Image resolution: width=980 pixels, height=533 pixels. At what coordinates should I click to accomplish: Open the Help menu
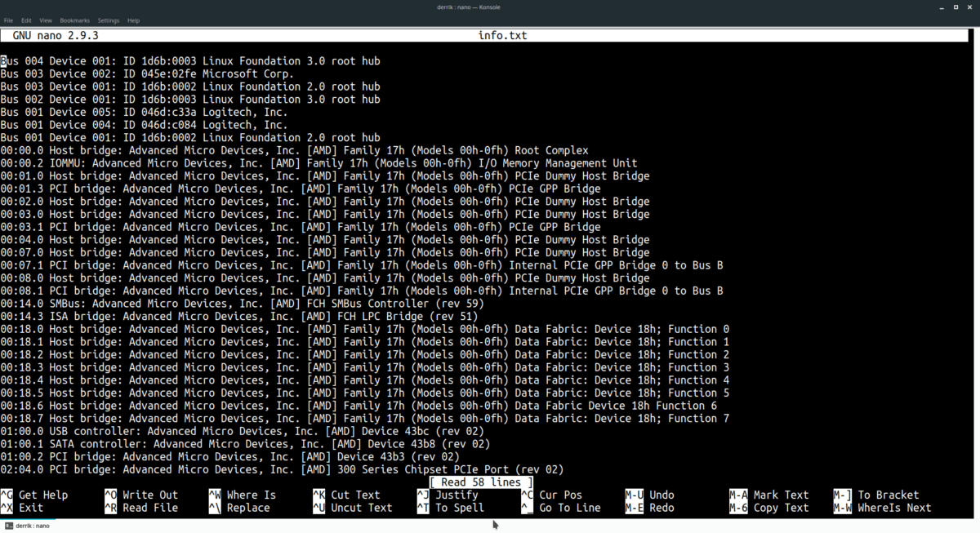[133, 20]
